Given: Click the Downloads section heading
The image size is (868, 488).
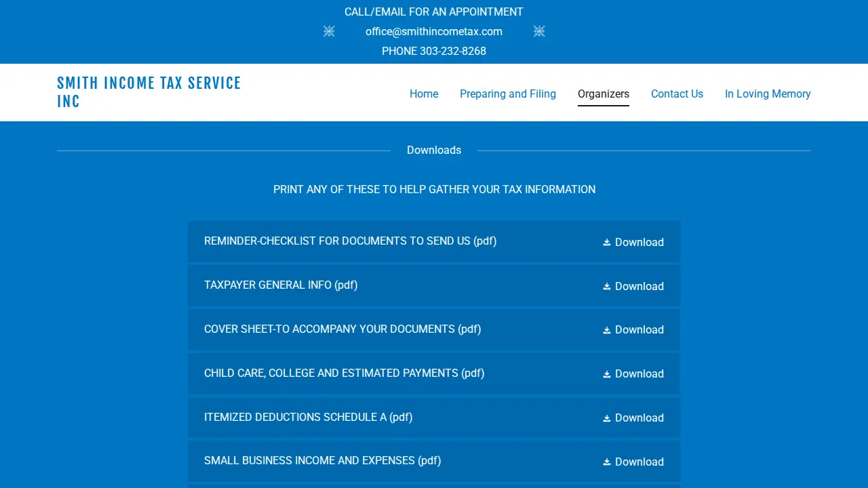Looking at the screenshot, I should [434, 150].
